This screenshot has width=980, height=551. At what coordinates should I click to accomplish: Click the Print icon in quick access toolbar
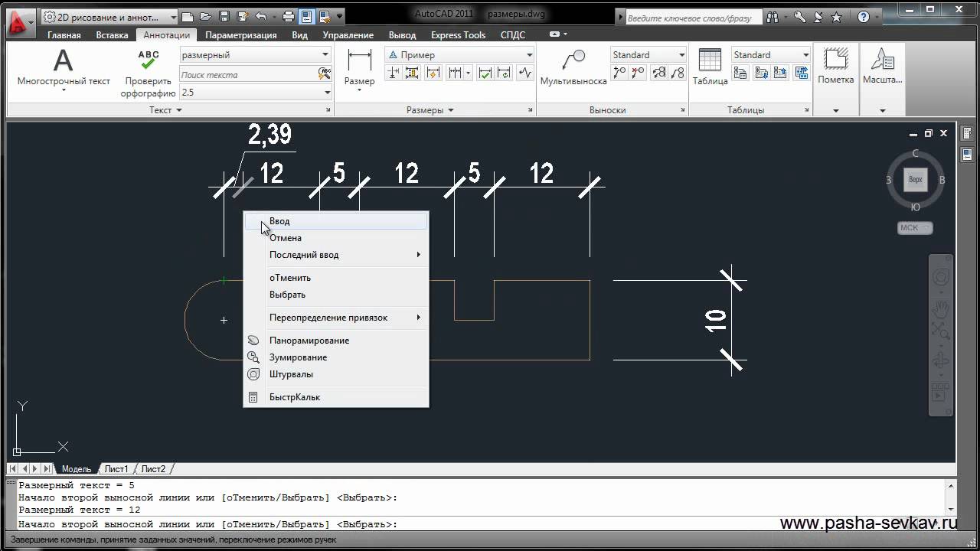coord(289,16)
